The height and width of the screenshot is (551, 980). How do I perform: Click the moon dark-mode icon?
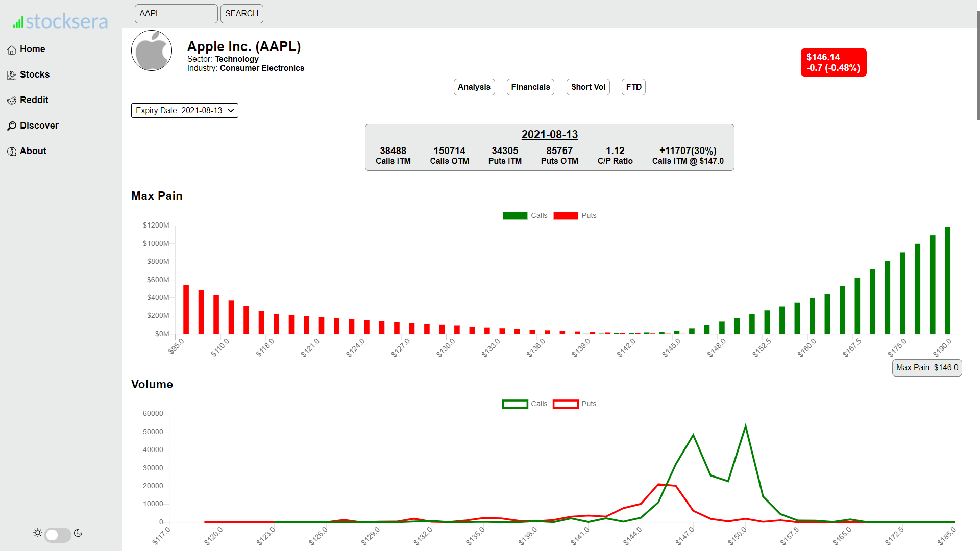[78, 533]
